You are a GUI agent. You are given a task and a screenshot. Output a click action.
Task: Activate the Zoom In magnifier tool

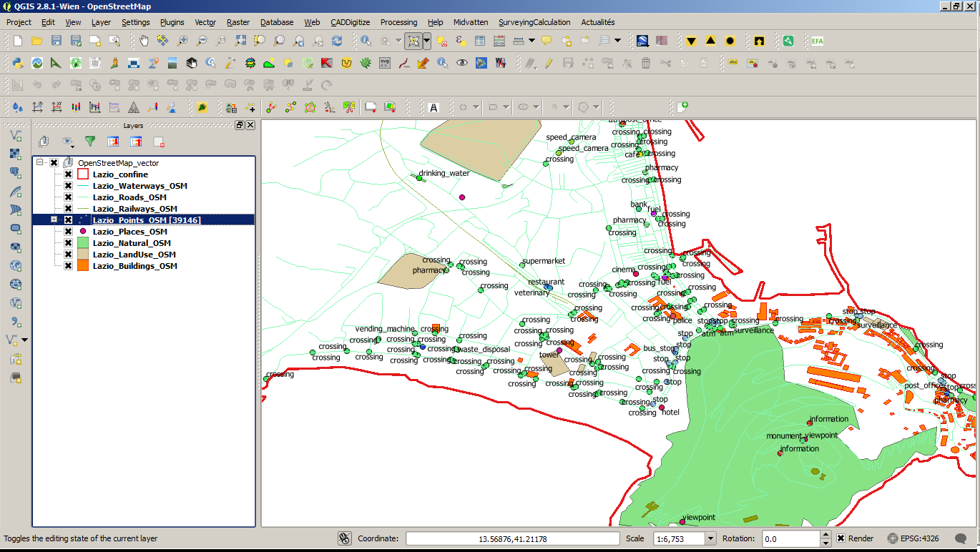182,41
